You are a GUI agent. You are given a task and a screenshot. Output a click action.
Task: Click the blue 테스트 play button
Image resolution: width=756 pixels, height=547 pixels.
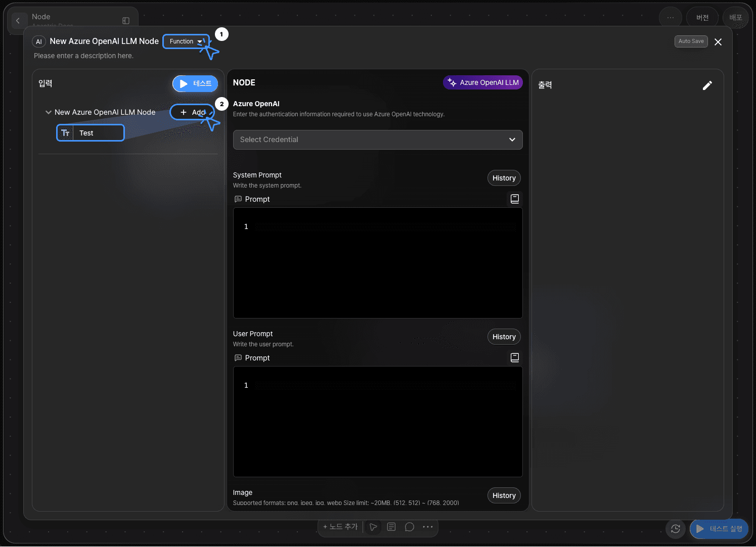pyautogui.click(x=195, y=84)
